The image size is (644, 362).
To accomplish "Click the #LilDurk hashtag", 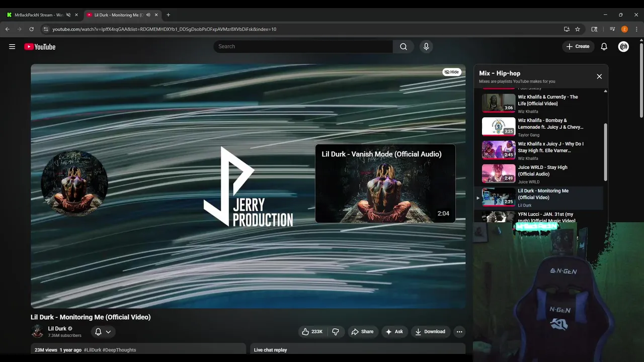I will tap(93, 350).
